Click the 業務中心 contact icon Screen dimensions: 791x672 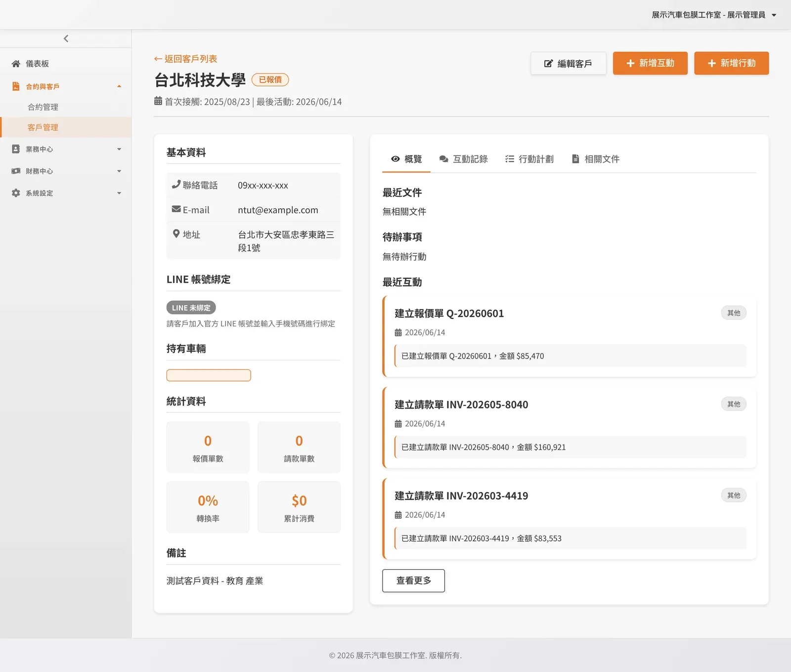[x=16, y=149]
